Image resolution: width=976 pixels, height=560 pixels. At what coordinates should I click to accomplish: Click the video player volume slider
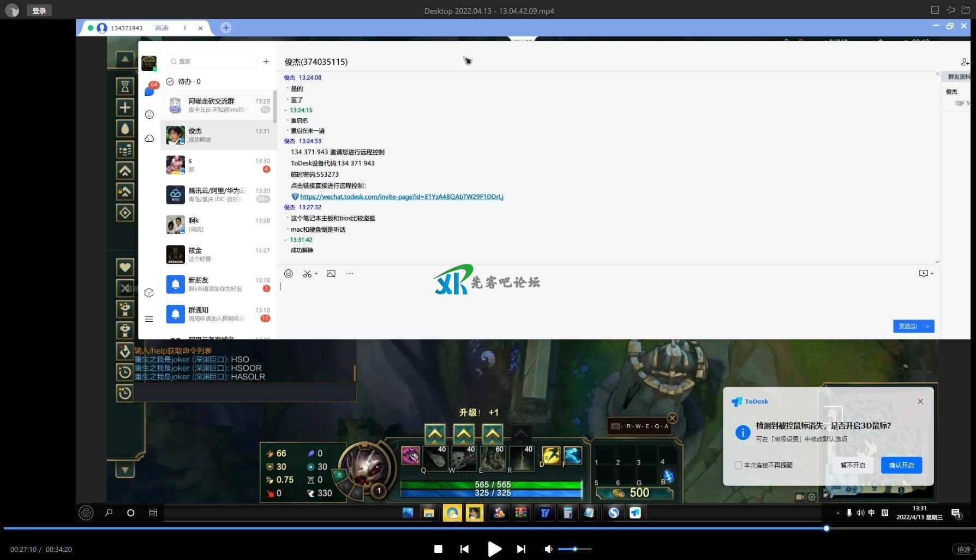click(x=574, y=549)
